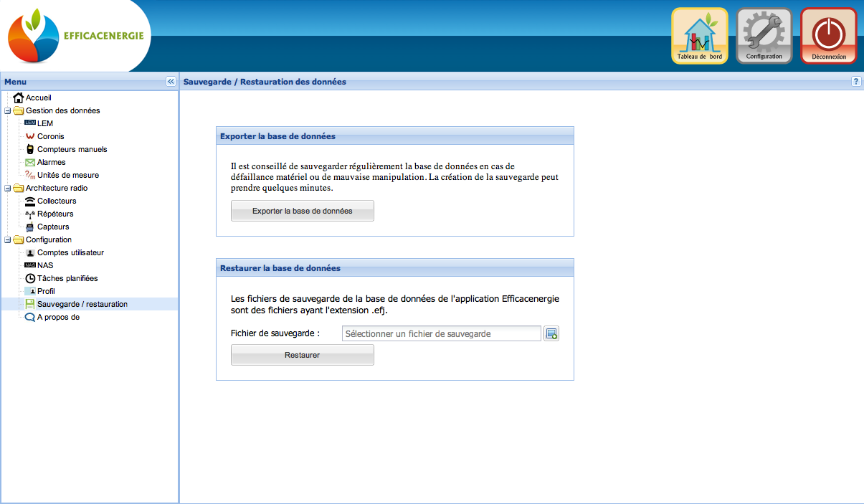Viewport: 864px width, 504px height.
Task: Click the Alarmes envelope icon
Action: tap(29, 162)
